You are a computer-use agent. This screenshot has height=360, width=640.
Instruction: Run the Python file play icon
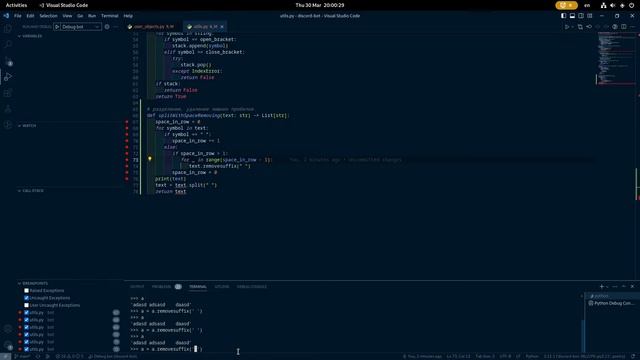[567, 27]
